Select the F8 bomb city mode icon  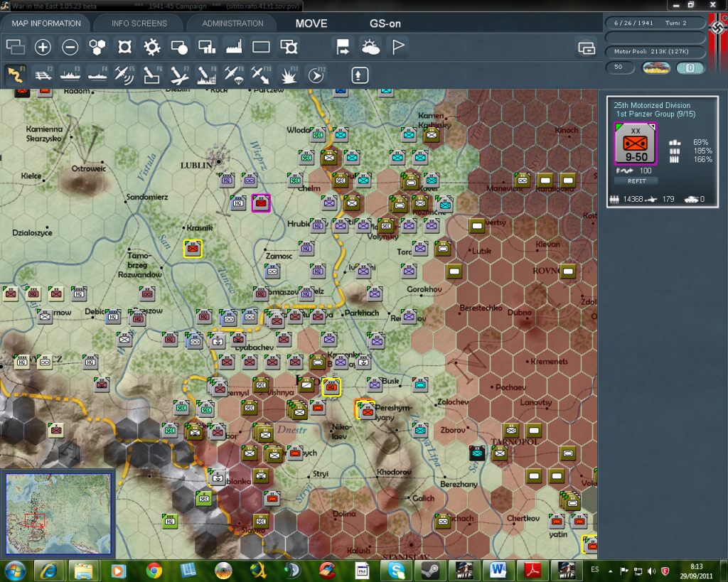207,75
